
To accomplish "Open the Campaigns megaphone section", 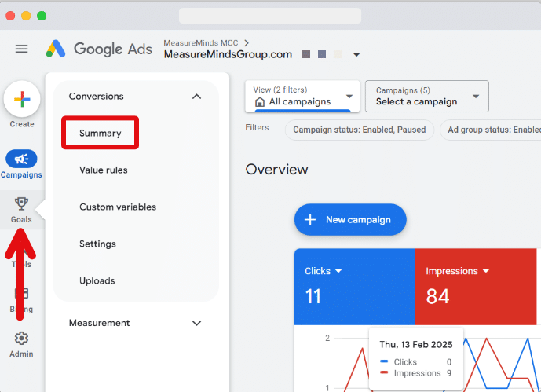I will [x=21, y=164].
